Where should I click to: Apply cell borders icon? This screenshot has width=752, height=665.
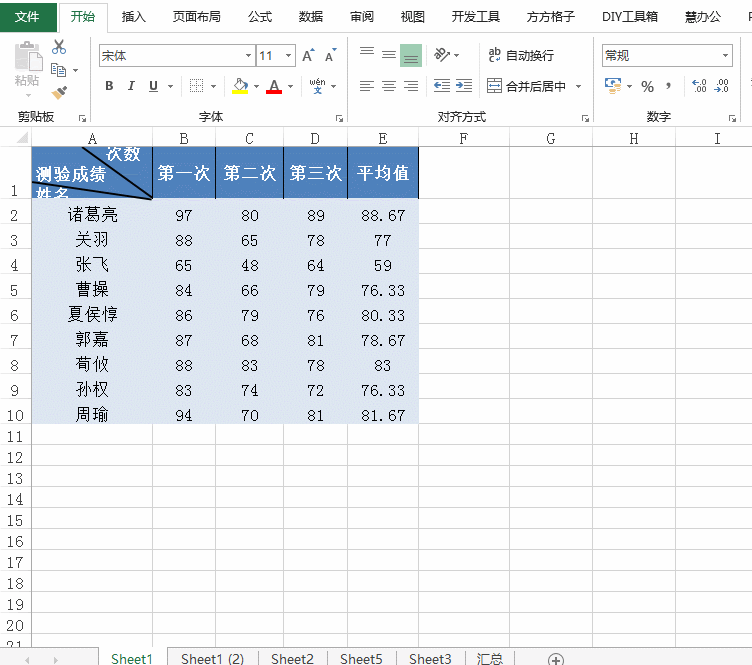coord(196,86)
